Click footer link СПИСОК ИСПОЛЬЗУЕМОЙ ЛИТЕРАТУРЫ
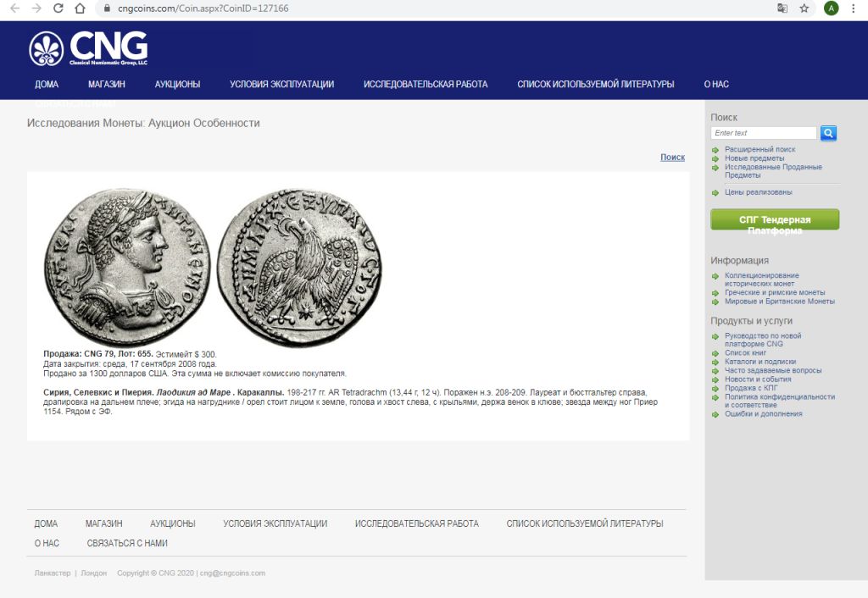 click(x=585, y=523)
